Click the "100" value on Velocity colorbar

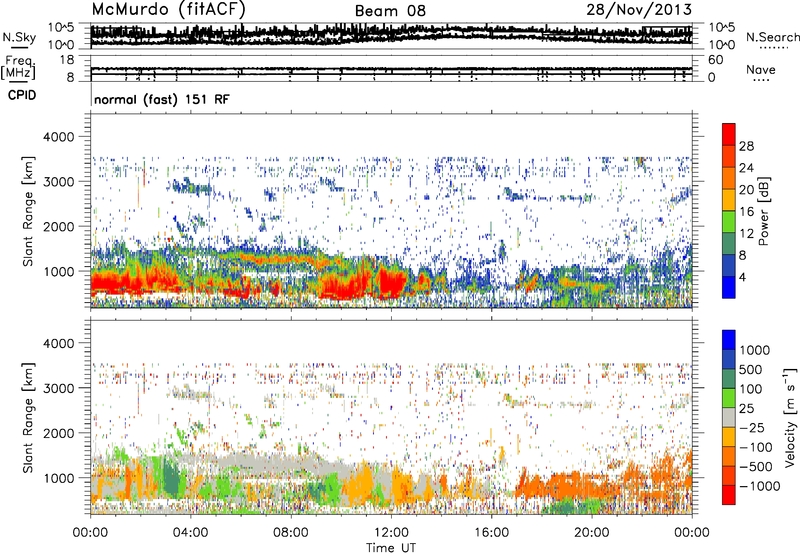click(751, 389)
